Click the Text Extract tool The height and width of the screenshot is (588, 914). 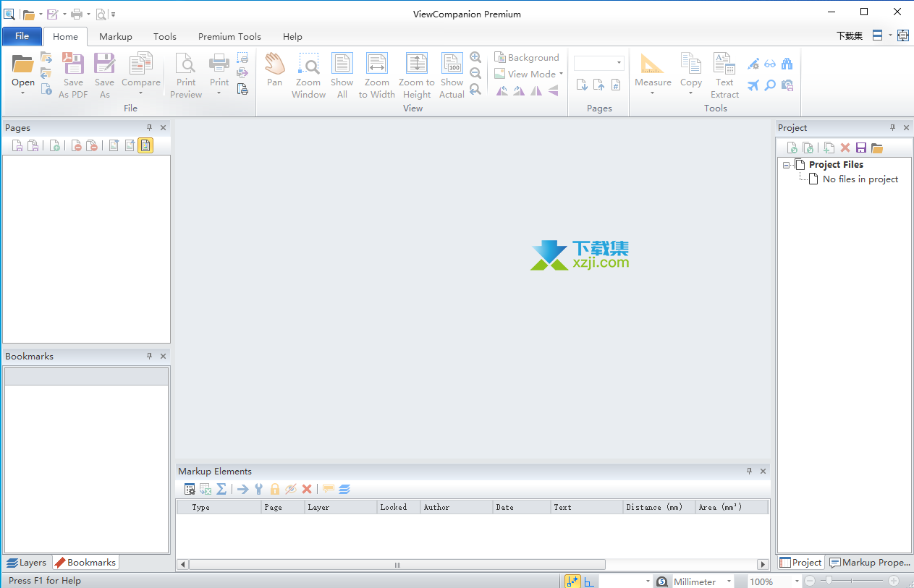724,75
